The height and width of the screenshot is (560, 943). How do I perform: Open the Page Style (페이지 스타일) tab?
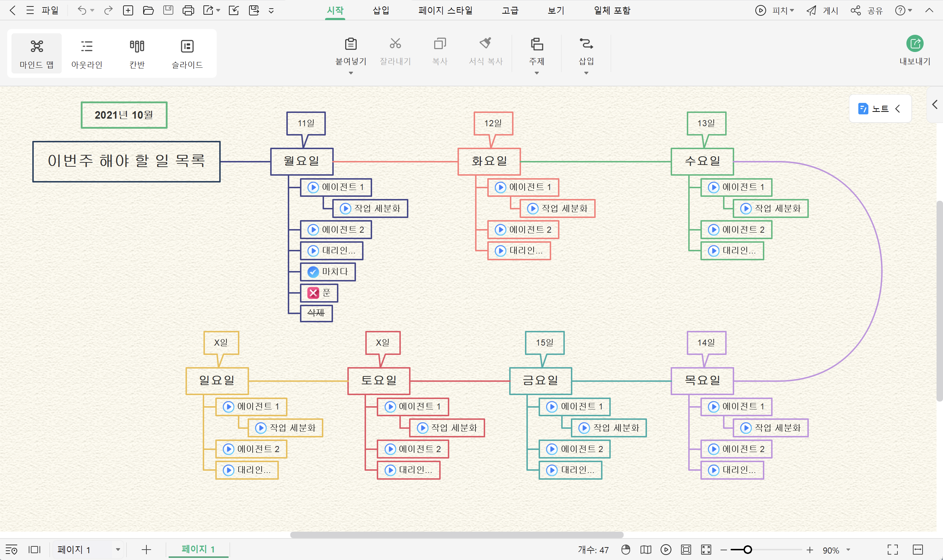pyautogui.click(x=445, y=10)
